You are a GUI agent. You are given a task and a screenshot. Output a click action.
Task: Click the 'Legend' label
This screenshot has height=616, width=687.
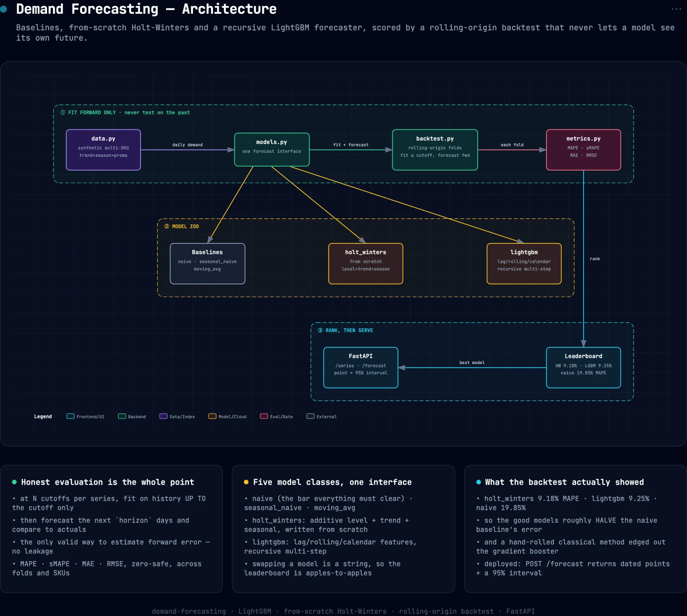[43, 416]
